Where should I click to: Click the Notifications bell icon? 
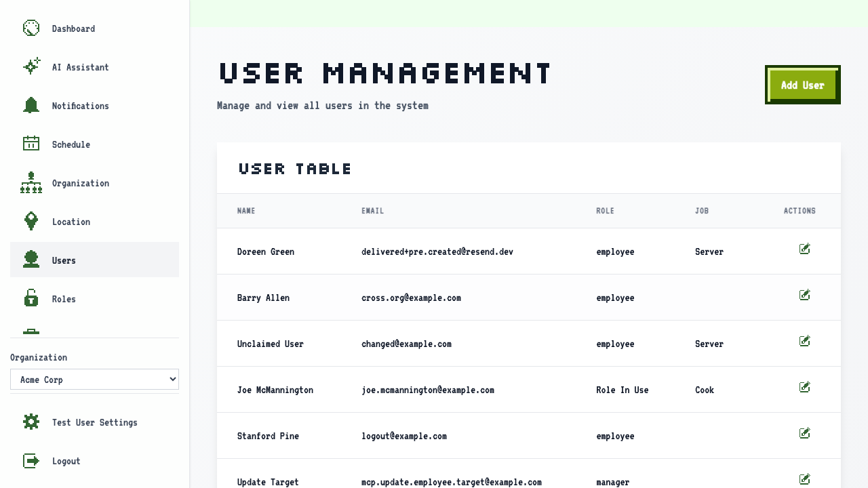[x=31, y=105]
